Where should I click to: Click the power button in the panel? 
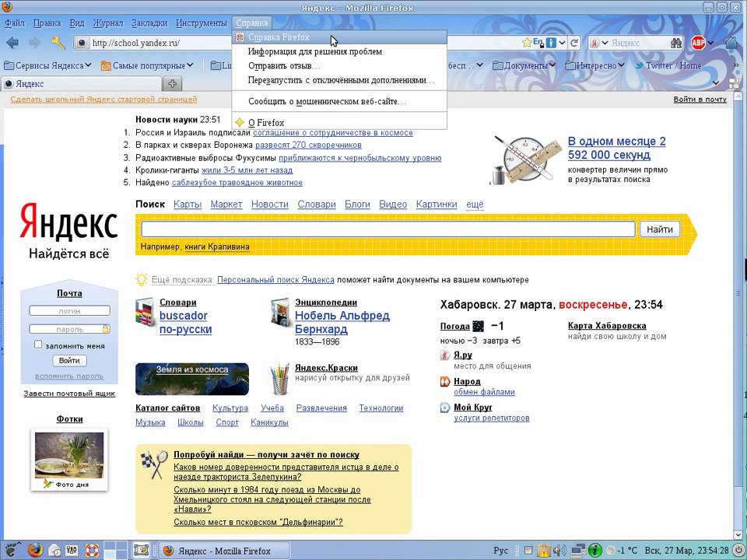tap(738, 551)
